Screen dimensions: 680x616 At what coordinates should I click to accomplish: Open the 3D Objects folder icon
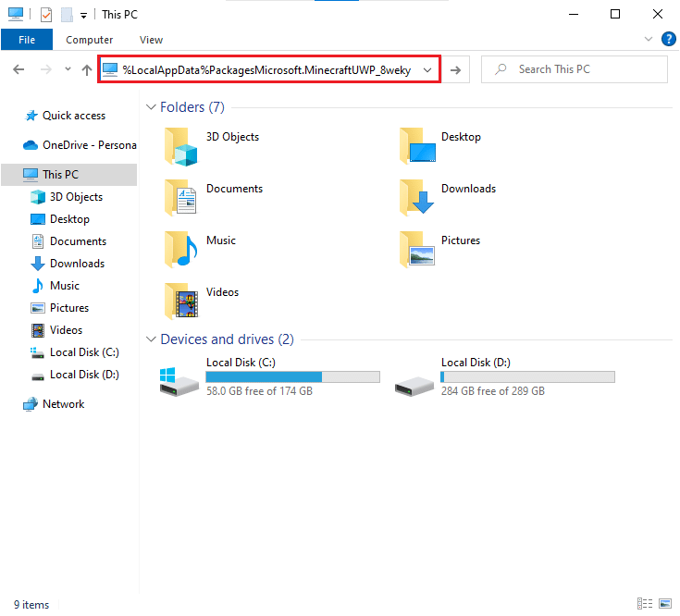click(181, 145)
